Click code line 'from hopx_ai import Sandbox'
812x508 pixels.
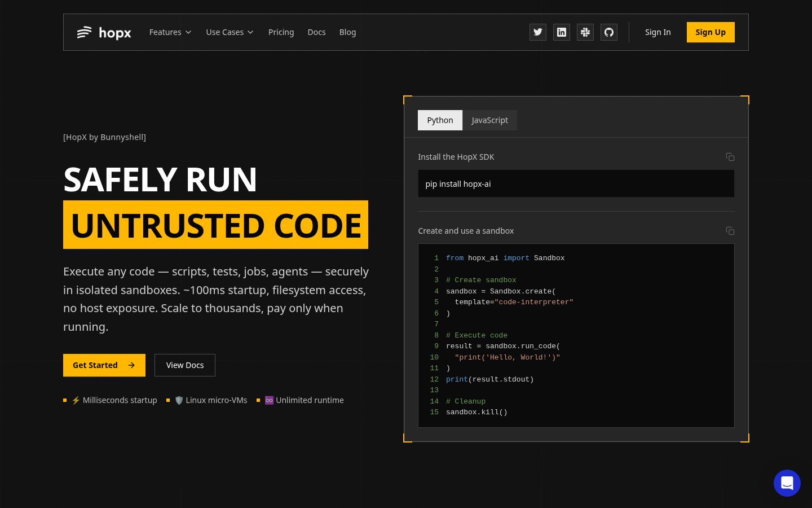coord(505,258)
